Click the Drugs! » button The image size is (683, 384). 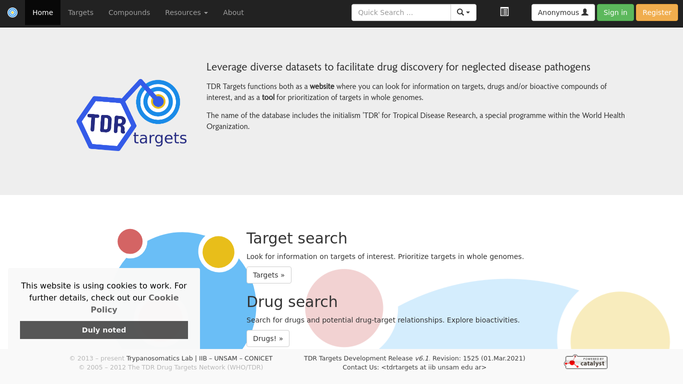pyautogui.click(x=268, y=338)
